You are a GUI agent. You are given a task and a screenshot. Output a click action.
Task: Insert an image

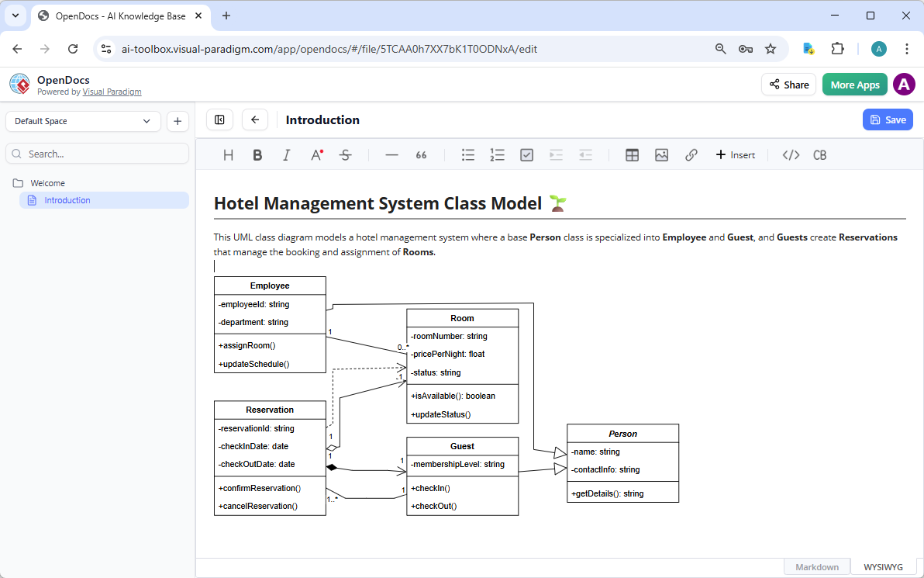pos(661,154)
